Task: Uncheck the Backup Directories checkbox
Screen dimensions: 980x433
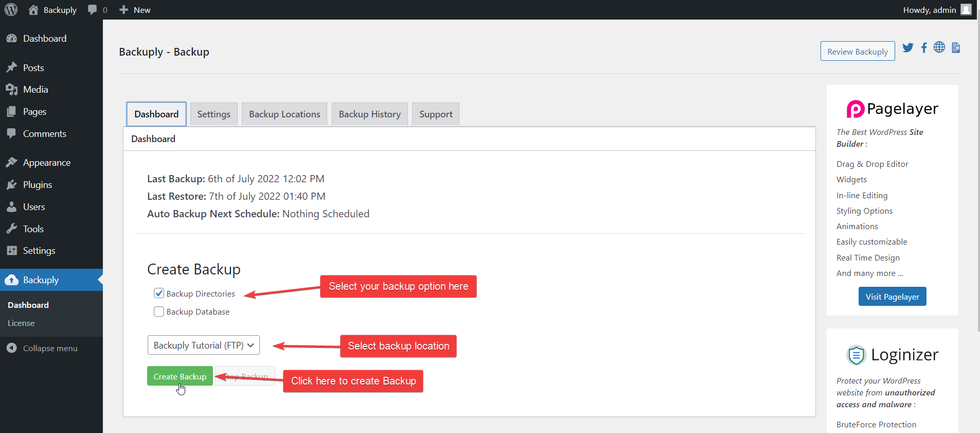Action: 159,293
